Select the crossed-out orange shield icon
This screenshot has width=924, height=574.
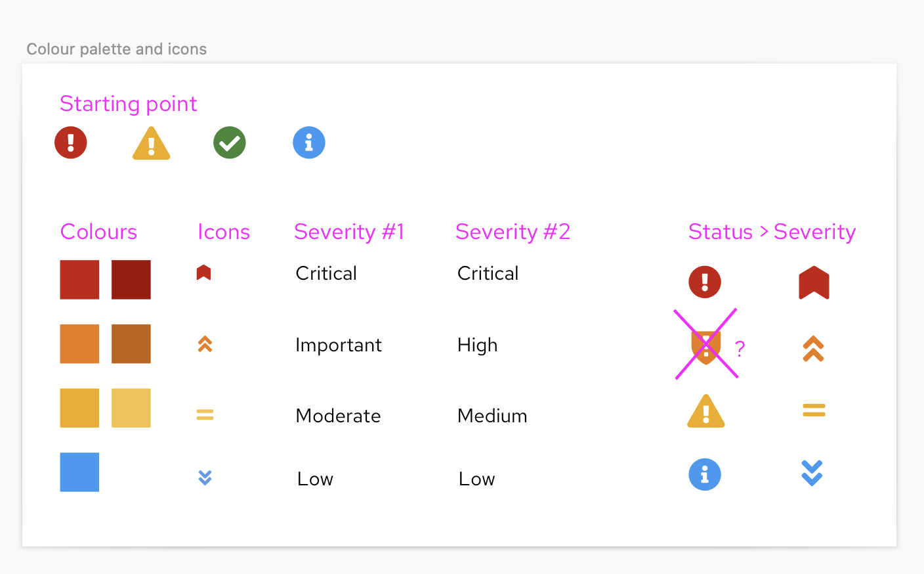point(706,345)
